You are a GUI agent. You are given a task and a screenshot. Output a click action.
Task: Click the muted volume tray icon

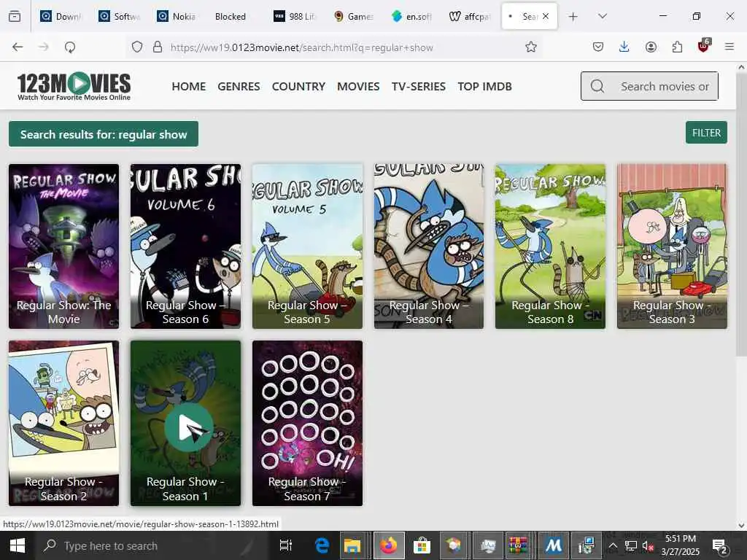(x=648, y=546)
